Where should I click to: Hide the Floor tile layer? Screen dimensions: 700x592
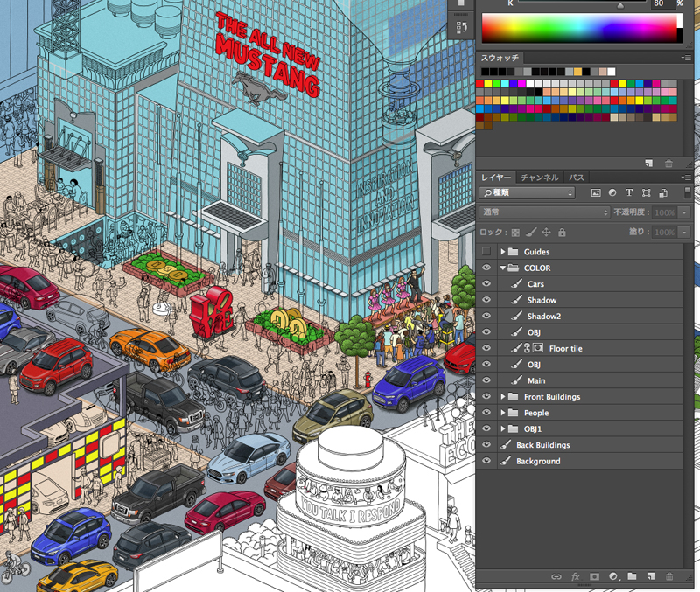[486, 348]
